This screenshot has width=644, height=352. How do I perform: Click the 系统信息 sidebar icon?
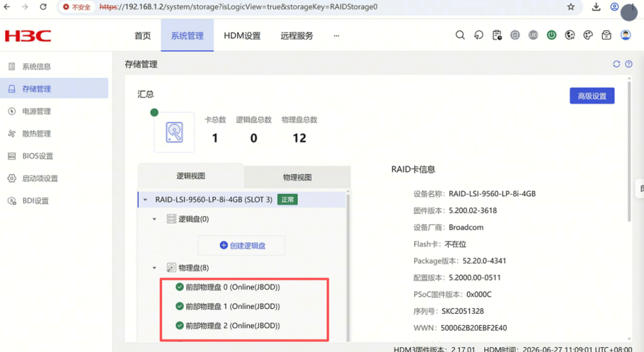coord(12,67)
